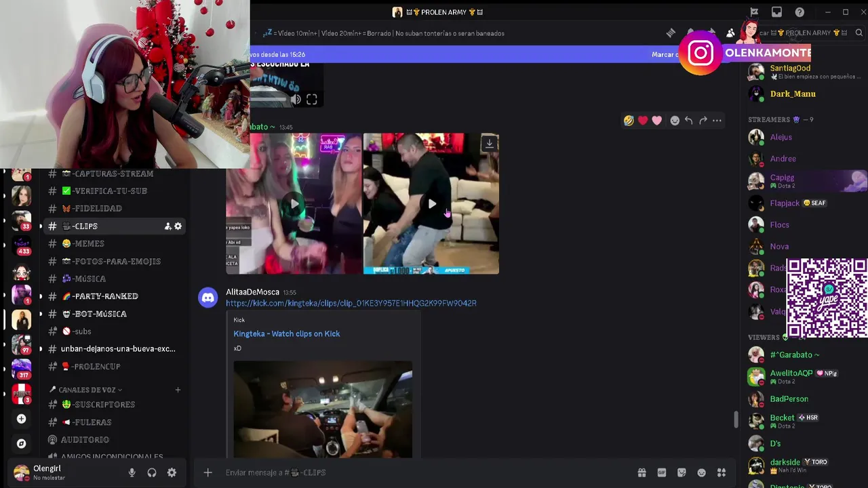The height and width of the screenshot is (488, 868).
Task: Open the flag icon in the title bar
Action: [754, 12]
